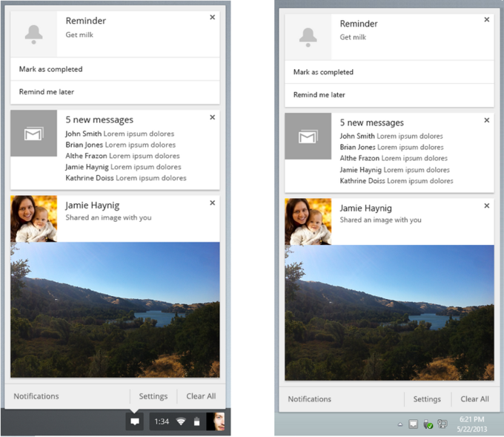Click Shared an image with you in left panel
Viewport: 504px width, 437px height.
(x=109, y=217)
